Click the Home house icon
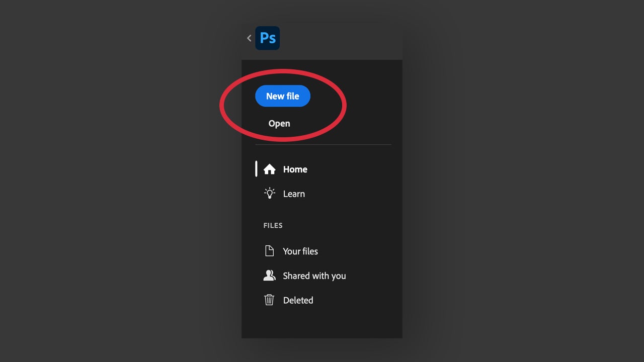 (x=270, y=169)
